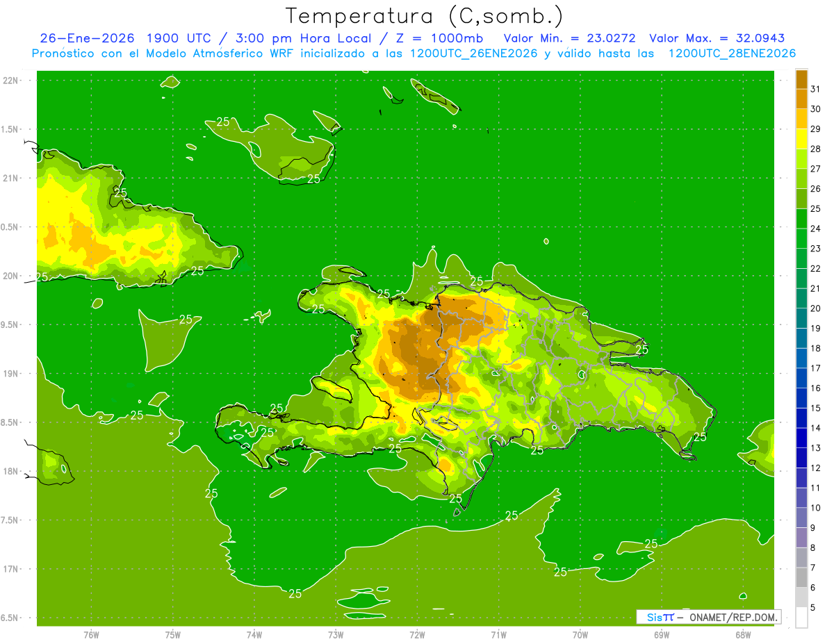Click the '73W' longitude label
This screenshot has width=834, height=644.
coord(336,635)
